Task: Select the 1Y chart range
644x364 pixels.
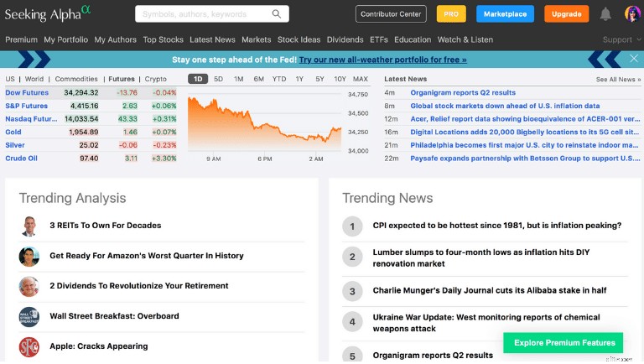Action: pyautogui.click(x=299, y=79)
